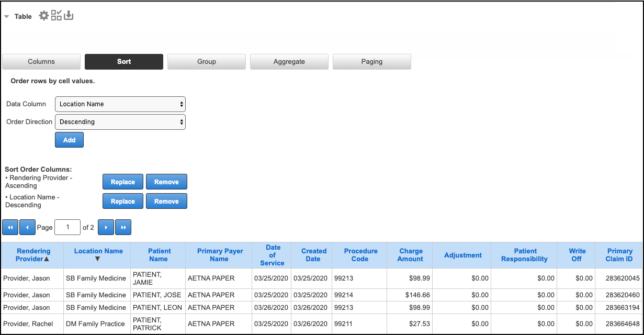This screenshot has height=335, width=644.
Task: Remove the Rendering Provider sort order
Action: (x=166, y=182)
